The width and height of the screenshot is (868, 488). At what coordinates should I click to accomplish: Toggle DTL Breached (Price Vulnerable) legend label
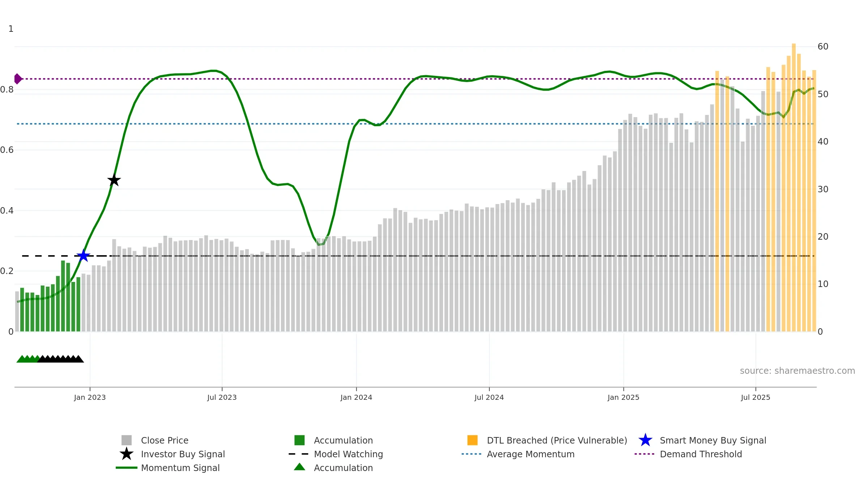click(557, 440)
